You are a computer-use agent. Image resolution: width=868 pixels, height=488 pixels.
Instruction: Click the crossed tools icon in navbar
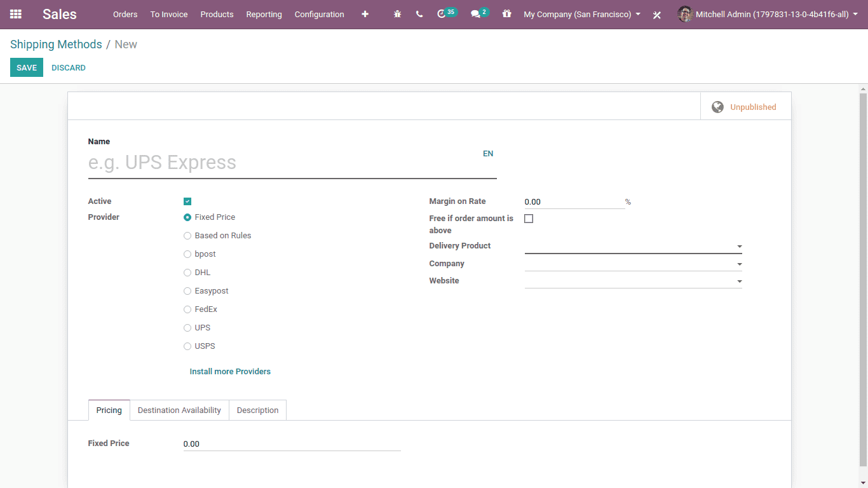tap(657, 15)
